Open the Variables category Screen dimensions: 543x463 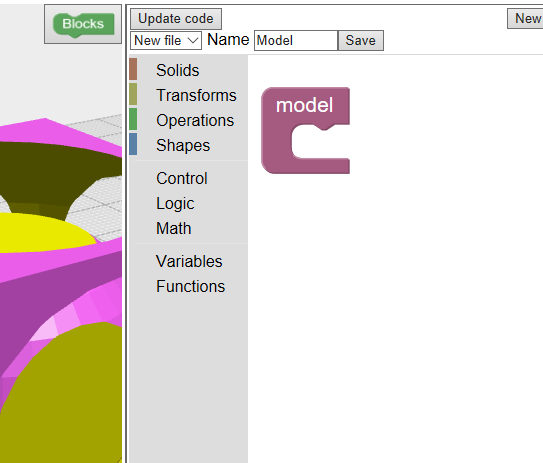188,261
